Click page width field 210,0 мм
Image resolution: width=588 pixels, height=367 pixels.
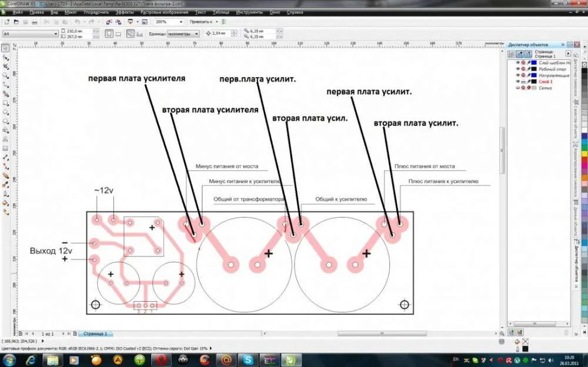point(79,31)
